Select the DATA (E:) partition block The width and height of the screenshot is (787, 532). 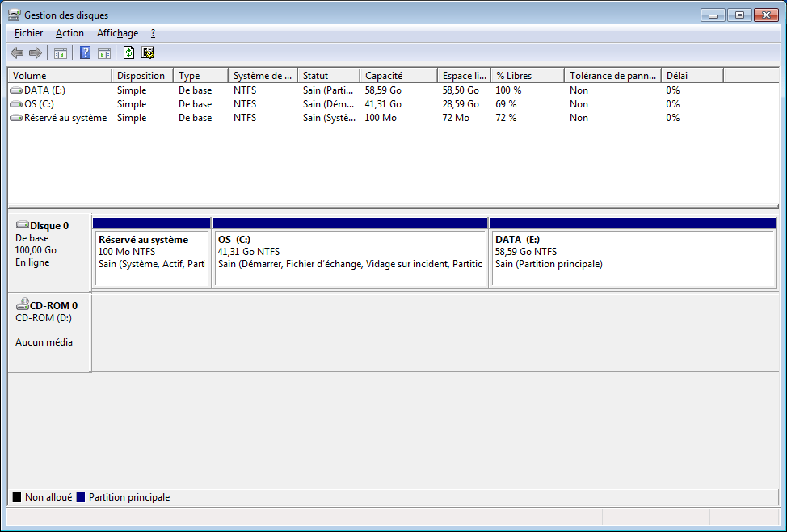pos(633,253)
